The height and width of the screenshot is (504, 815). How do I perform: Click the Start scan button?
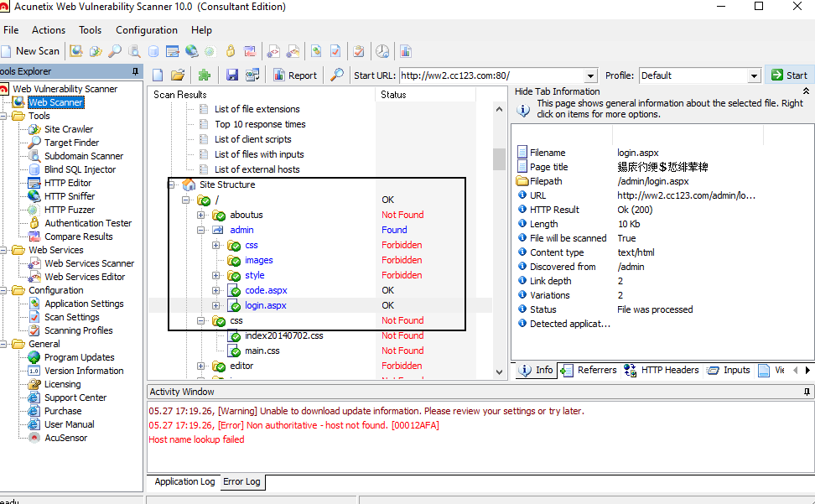pos(790,75)
